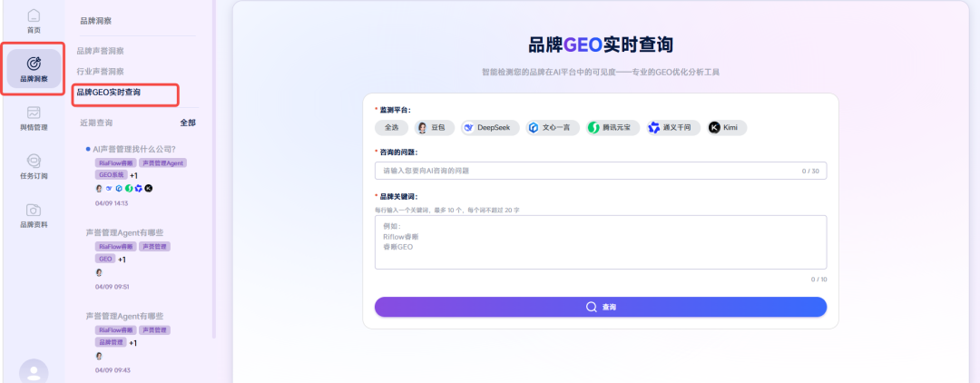Enable the 腾讯元宝 platform chip
980x383 pixels.
coord(612,128)
